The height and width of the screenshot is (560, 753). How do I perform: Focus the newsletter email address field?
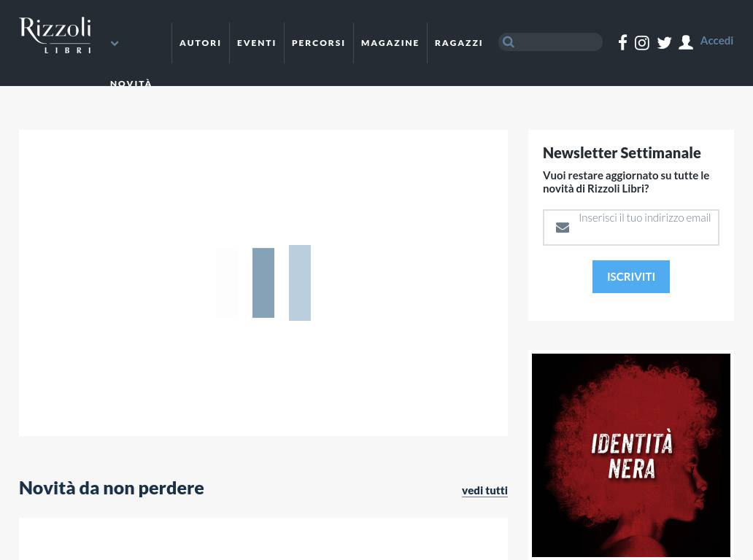[644, 227]
